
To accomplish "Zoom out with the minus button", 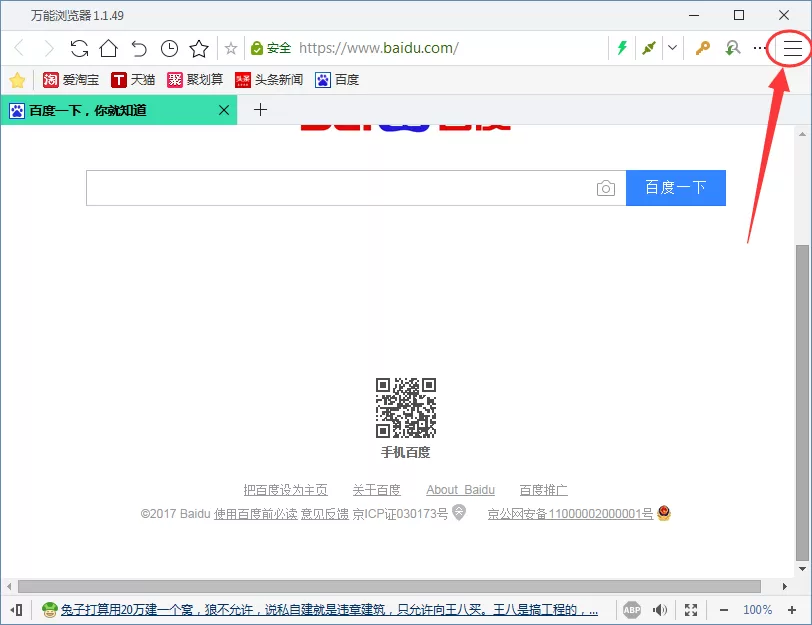I will (x=724, y=610).
